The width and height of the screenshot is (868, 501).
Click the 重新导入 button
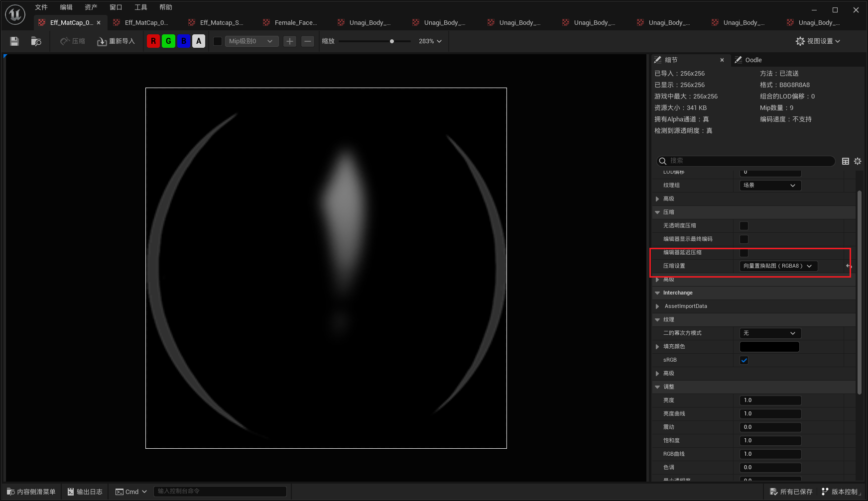[116, 41]
